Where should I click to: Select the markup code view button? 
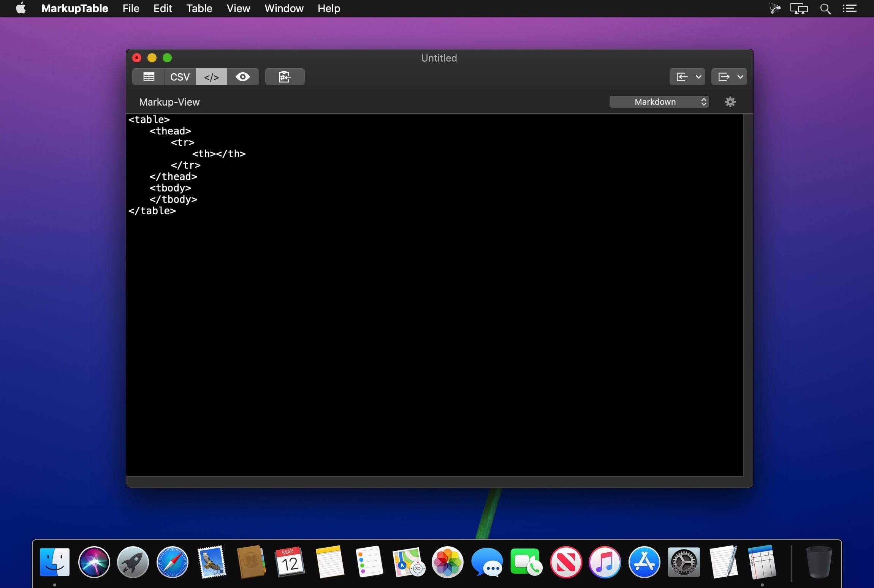point(211,77)
